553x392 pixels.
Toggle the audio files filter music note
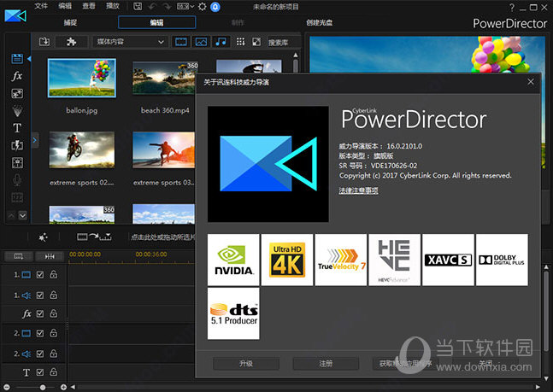click(x=221, y=41)
